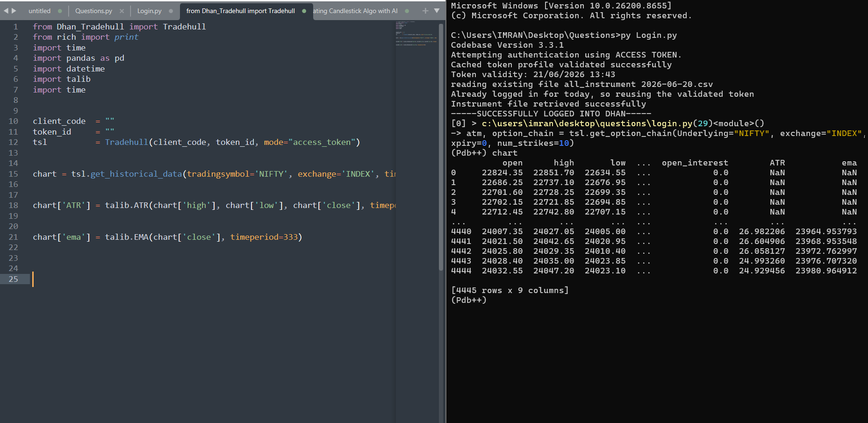868x423 pixels.
Task: Click the code minimap preview
Action: click(416, 34)
